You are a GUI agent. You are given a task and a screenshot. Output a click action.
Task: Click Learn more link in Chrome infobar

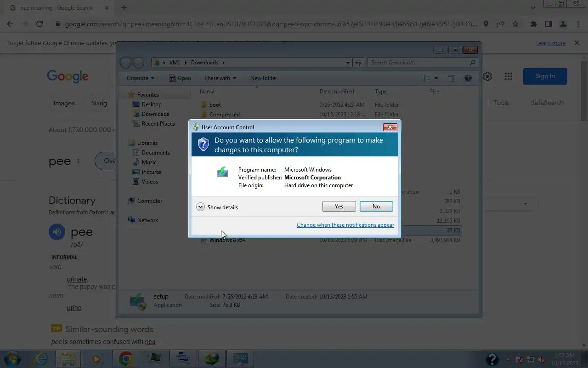coord(551,43)
